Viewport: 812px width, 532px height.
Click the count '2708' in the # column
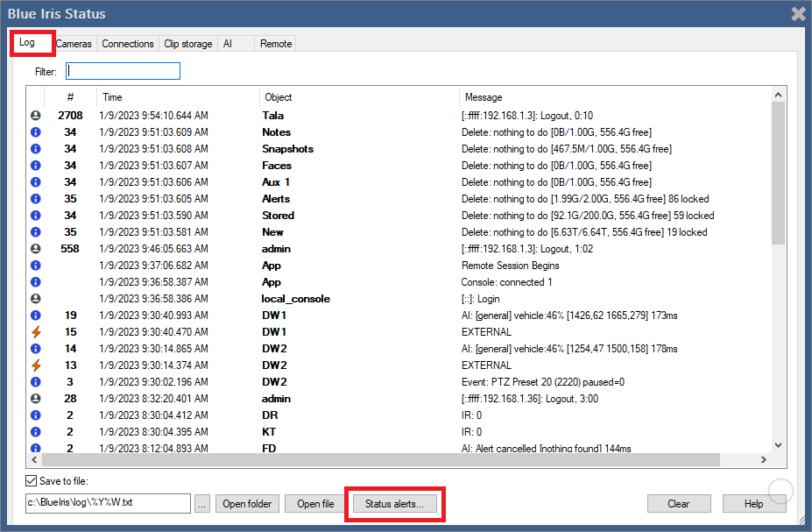coord(70,116)
